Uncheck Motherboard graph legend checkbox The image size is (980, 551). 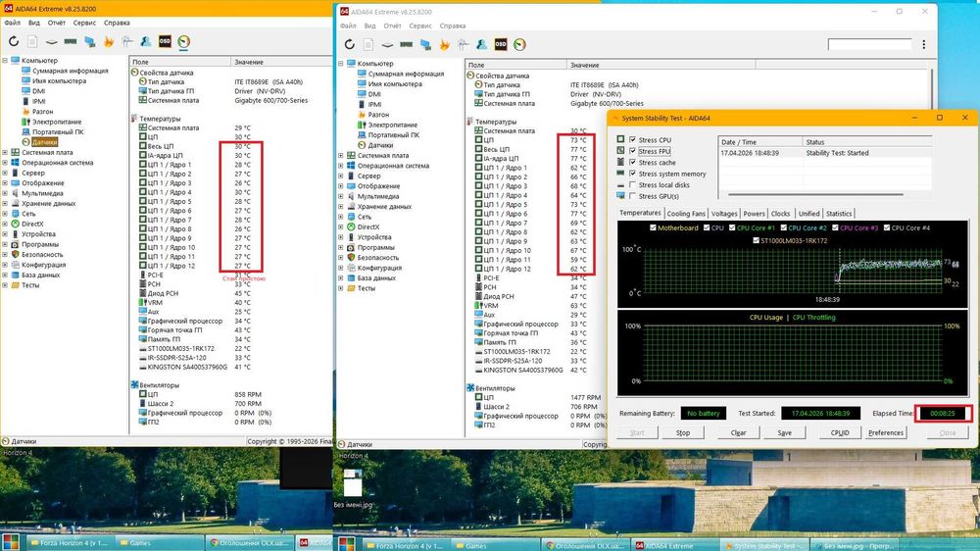click(653, 227)
